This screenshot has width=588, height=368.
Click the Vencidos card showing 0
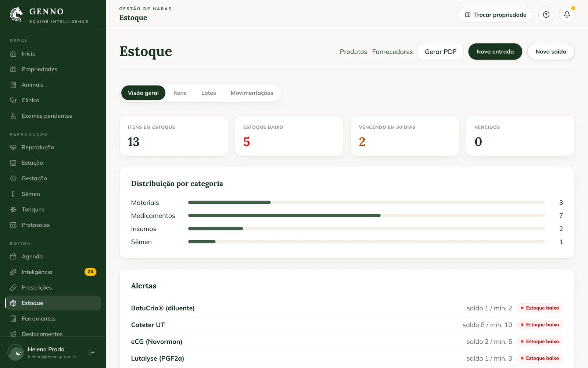[520, 136]
